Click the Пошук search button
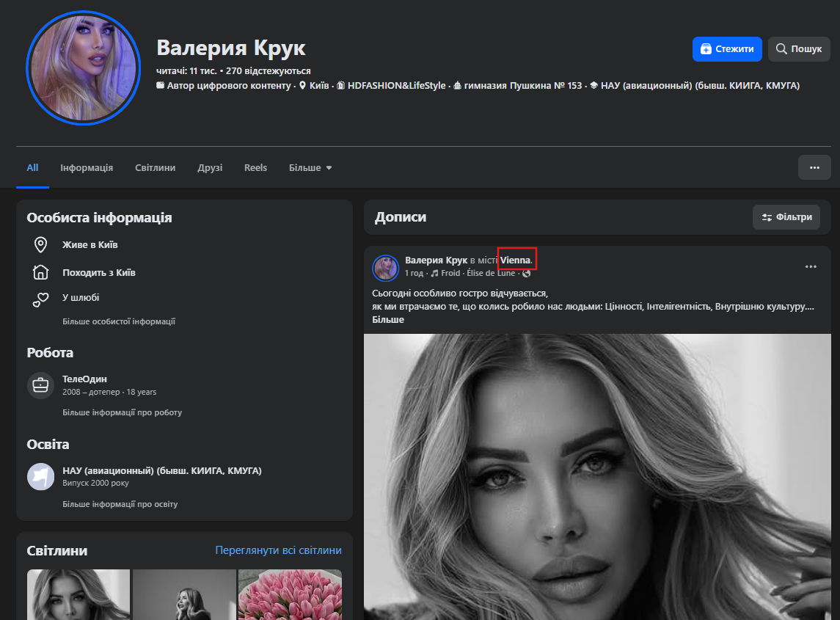This screenshot has height=620, width=840. click(x=799, y=49)
